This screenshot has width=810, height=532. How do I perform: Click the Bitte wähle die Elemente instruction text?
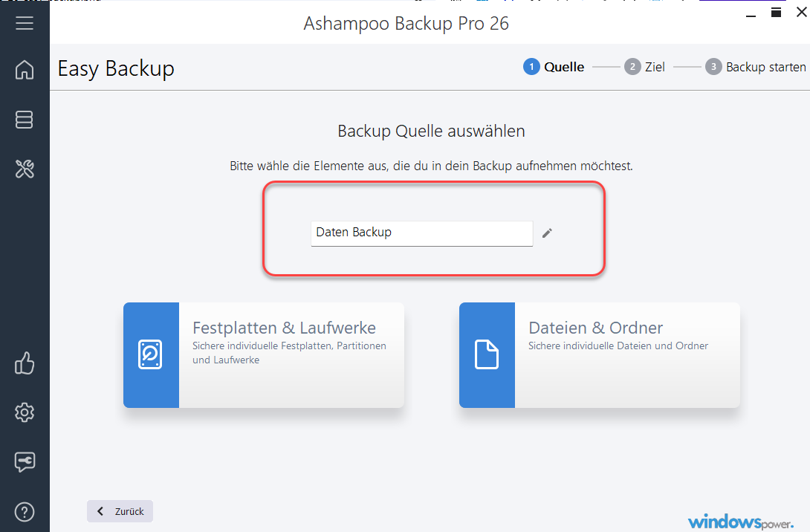[431, 166]
